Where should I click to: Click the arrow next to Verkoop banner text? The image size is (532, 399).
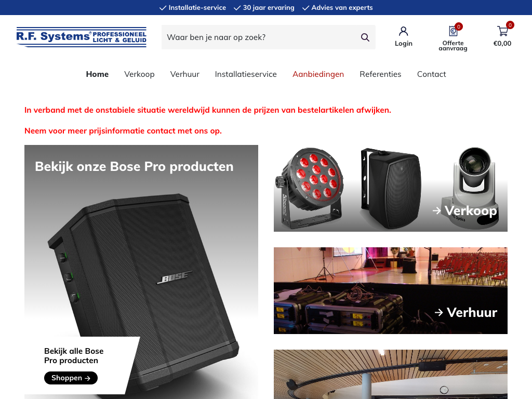pos(436,211)
